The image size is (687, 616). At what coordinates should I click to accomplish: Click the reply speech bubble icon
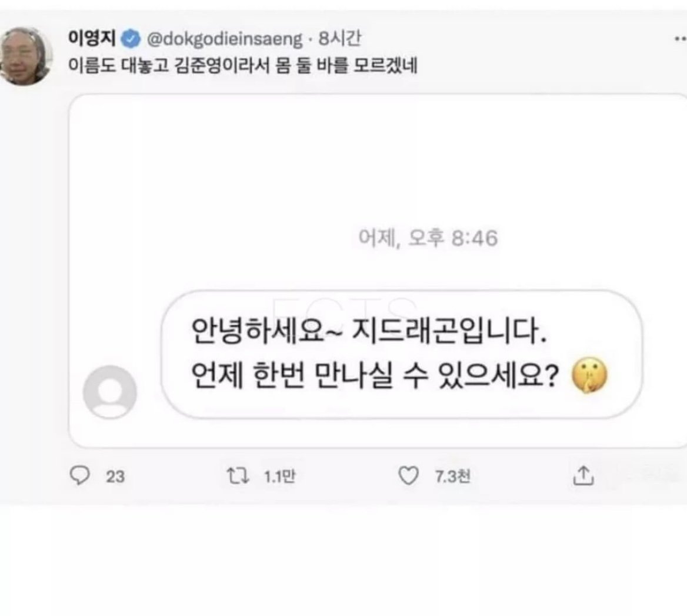[x=79, y=475]
